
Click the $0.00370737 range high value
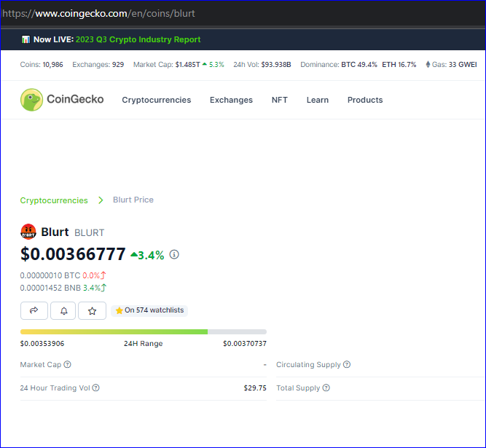tap(245, 343)
